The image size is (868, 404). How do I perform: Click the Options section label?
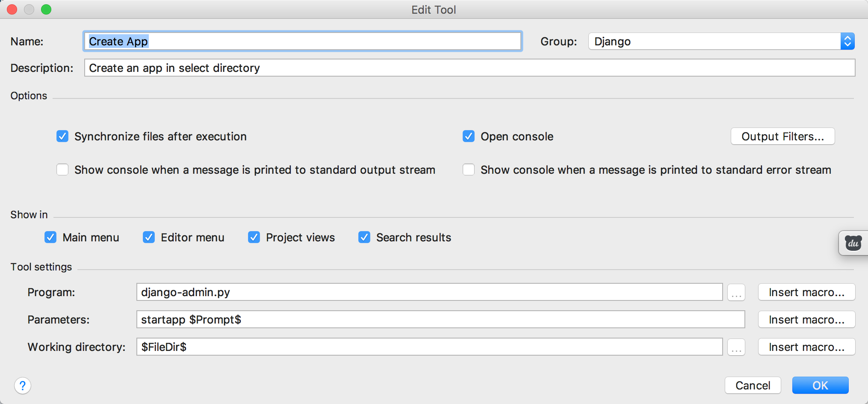point(29,96)
